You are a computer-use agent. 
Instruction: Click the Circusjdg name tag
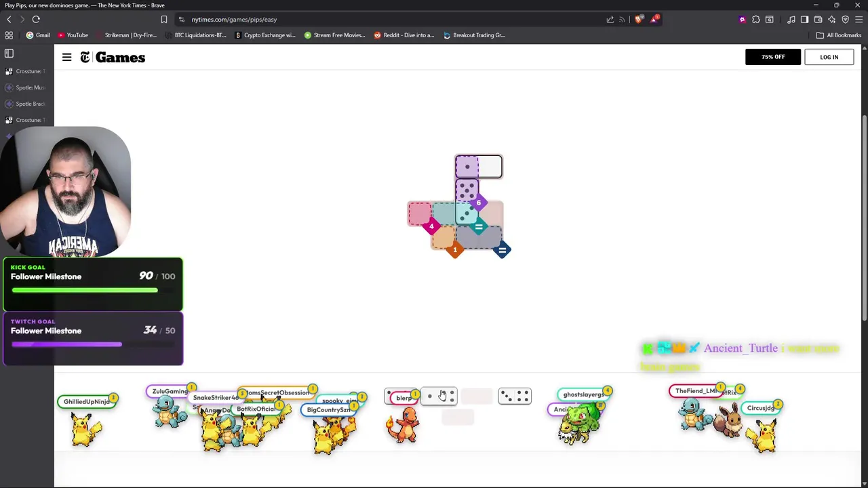761,408
